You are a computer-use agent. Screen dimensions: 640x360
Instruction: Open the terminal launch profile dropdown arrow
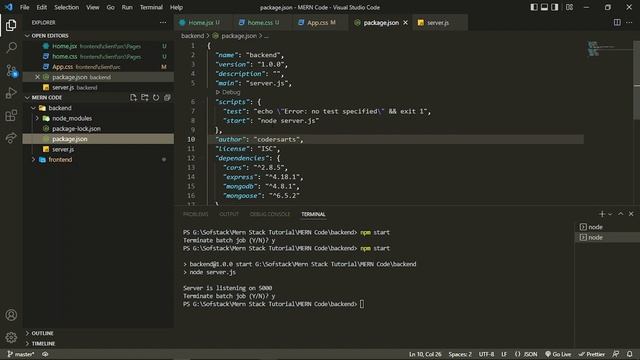tap(610, 214)
